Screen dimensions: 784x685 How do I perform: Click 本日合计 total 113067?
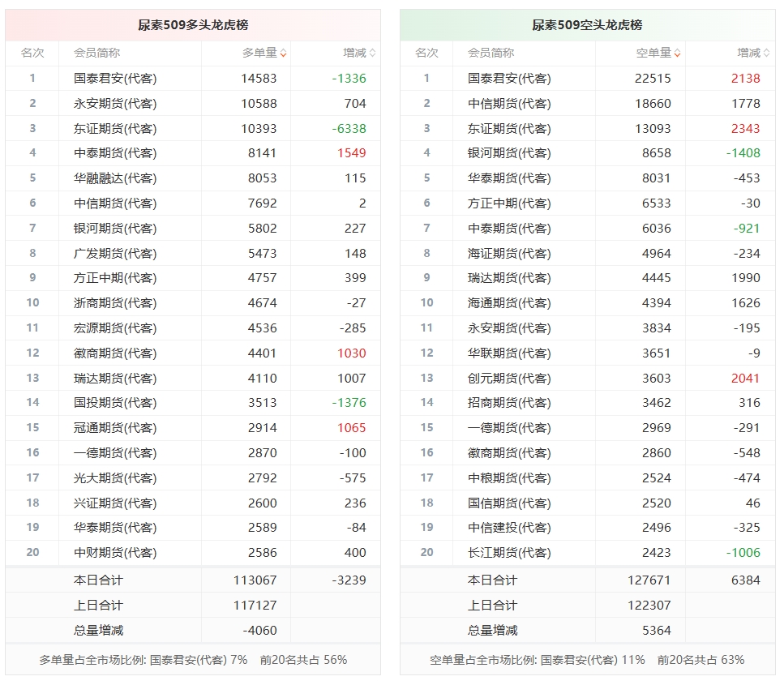point(255,580)
